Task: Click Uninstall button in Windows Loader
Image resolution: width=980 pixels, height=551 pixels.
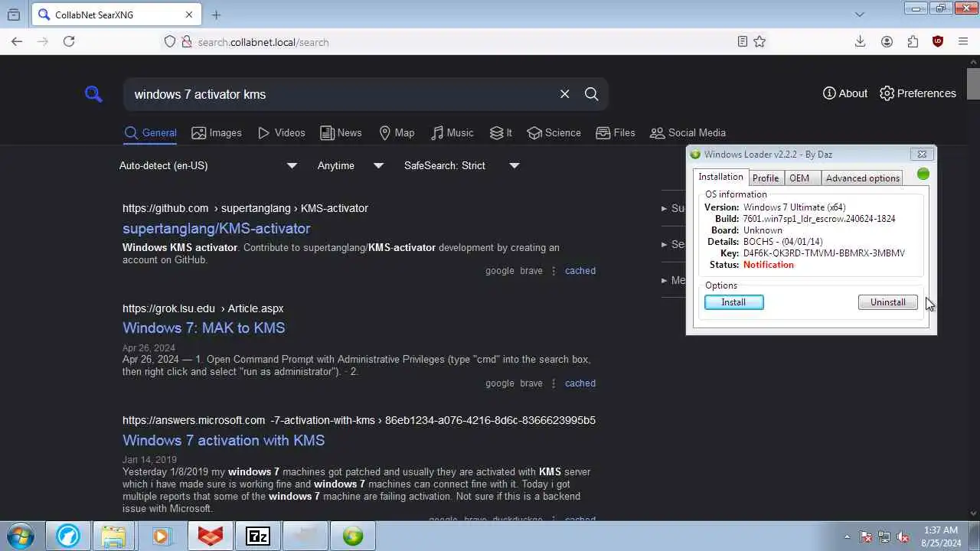Action: coord(887,302)
